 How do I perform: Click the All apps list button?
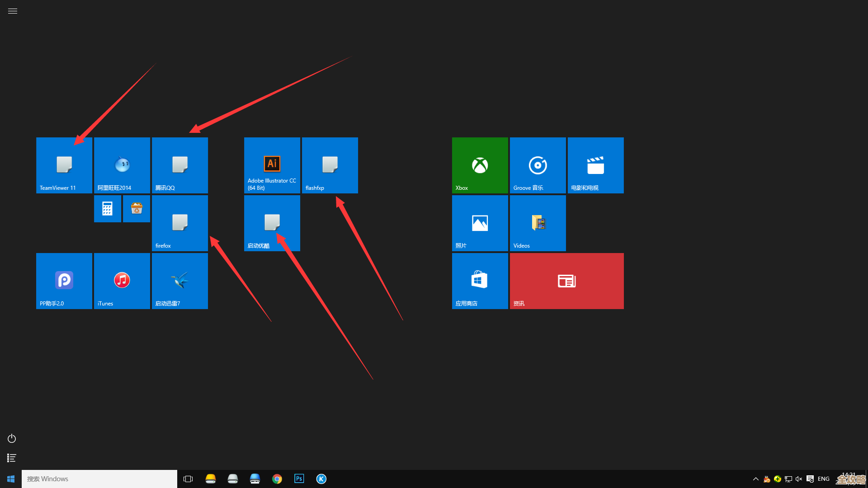(x=12, y=458)
